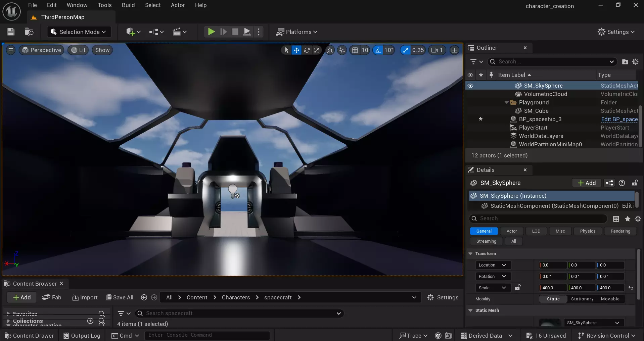Open the Actor menu

tap(178, 5)
